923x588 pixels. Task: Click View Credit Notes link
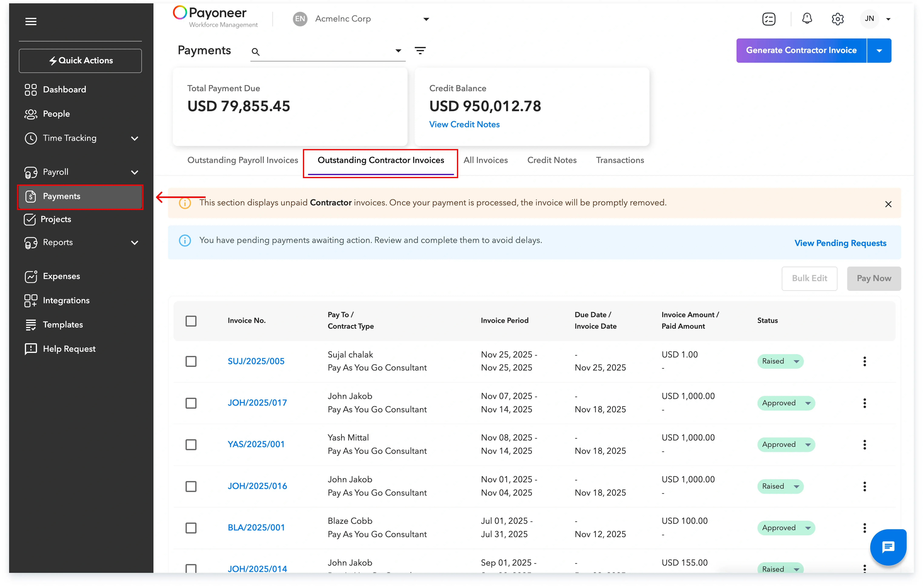[464, 124]
